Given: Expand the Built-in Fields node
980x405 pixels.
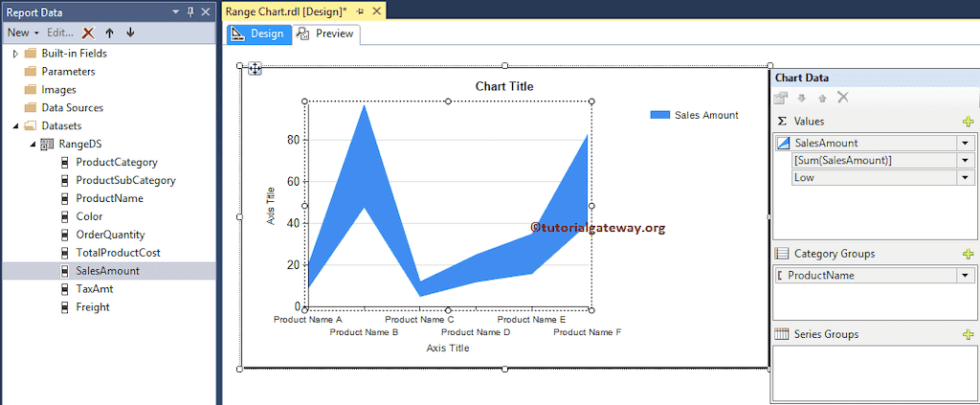Looking at the screenshot, I should 15,54.
